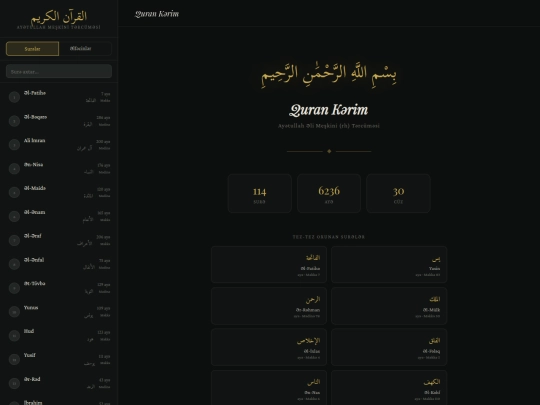Click the Tez-tez oxunan surələr label
540x405 pixels.
pos(329,237)
